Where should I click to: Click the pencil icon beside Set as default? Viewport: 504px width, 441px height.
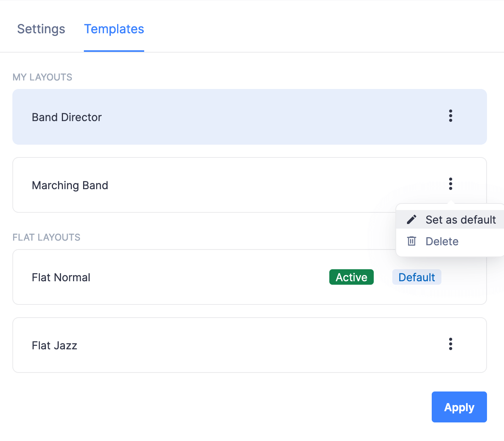pyautogui.click(x=412, y=220)
